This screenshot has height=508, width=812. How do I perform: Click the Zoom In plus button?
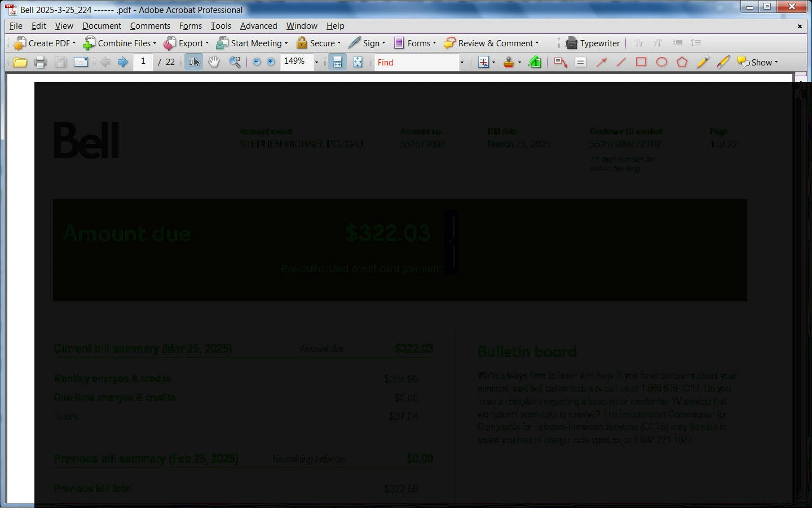pyautogui.click(x=271, y=62)
